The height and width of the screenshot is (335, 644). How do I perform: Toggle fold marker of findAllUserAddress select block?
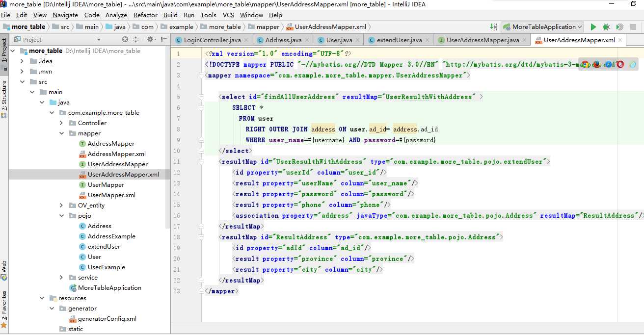click(x=201, y=97)
